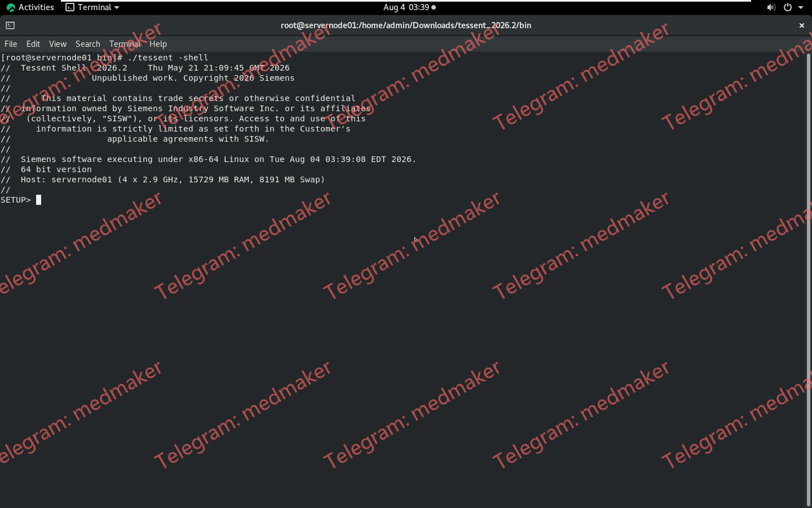This screenshot has height=508, width=812.
Task: Click 'Unpublished work. Copyright 2026 Siemens' line
Action: [x=193, y=78]
